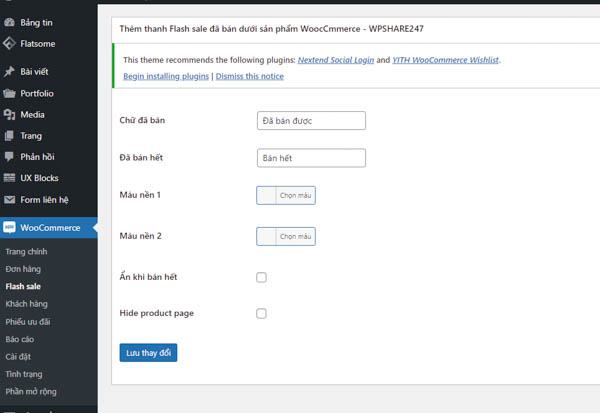This screenshot has height=413, width=600.
Task: Click the Trang pages icon
Action: pyautogui.click(x=9, y=136)
